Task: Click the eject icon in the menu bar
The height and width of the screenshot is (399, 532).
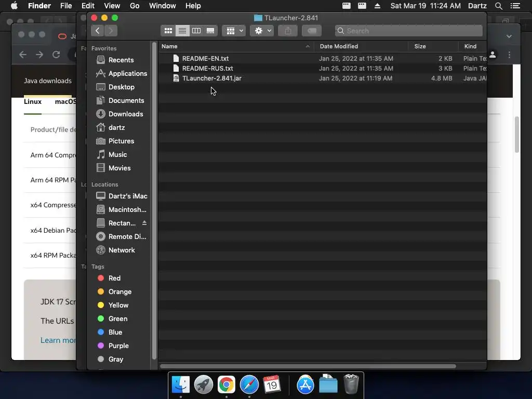Action: (377, 6)
